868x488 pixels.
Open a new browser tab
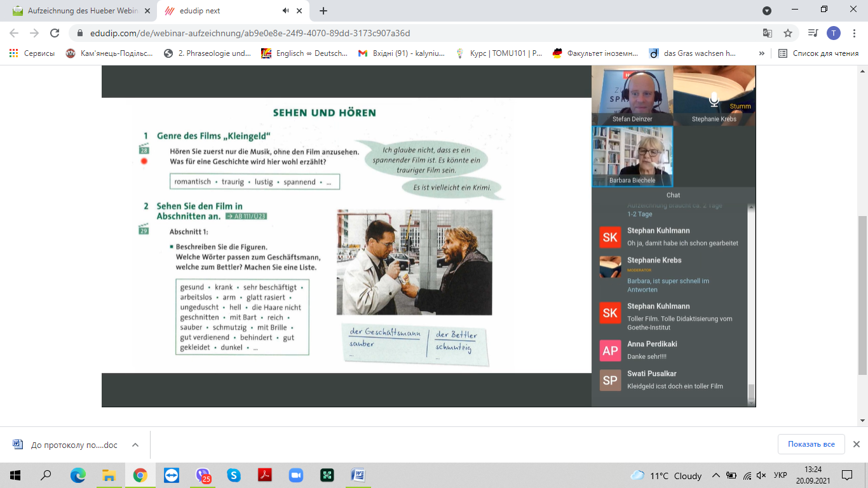pyautogui.click(x=323, y=11)
